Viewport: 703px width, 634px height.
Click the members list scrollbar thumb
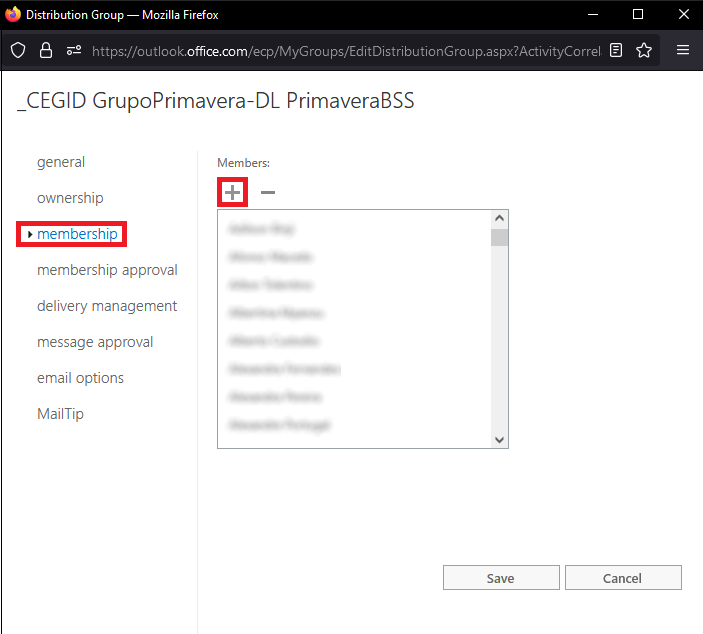[x=499, y=238]
